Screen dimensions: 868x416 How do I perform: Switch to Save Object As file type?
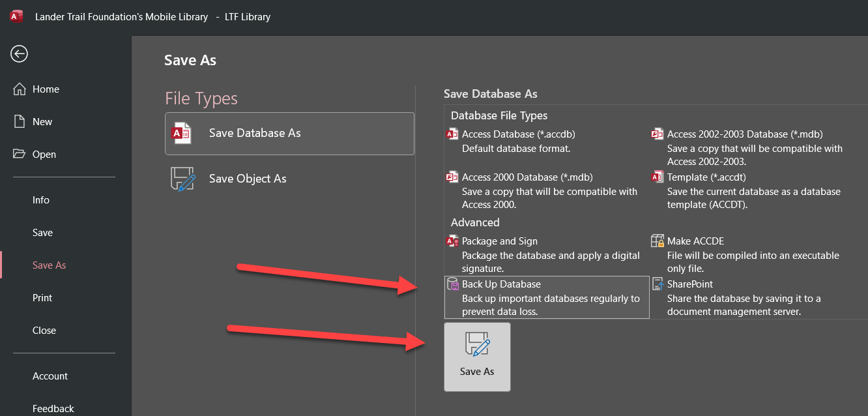289,179
